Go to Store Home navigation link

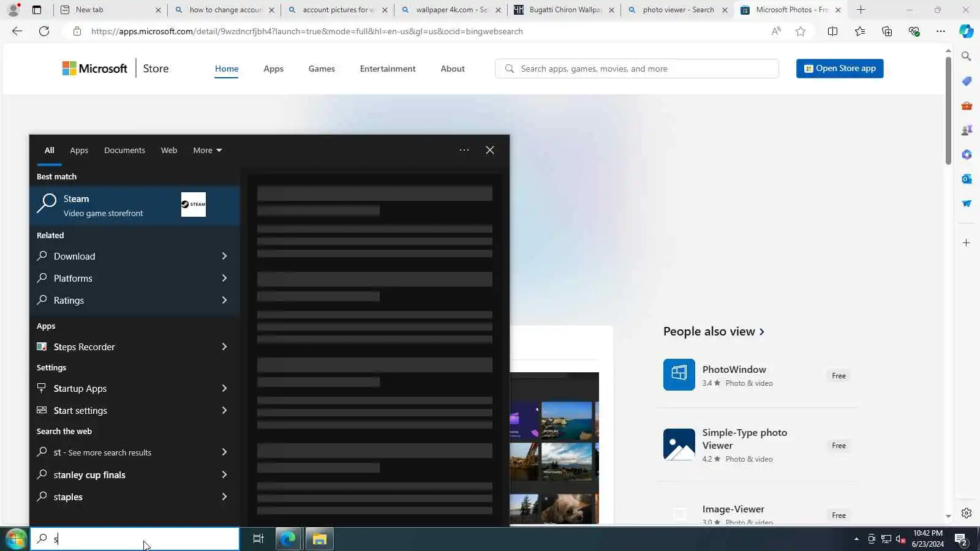point(227,69)
